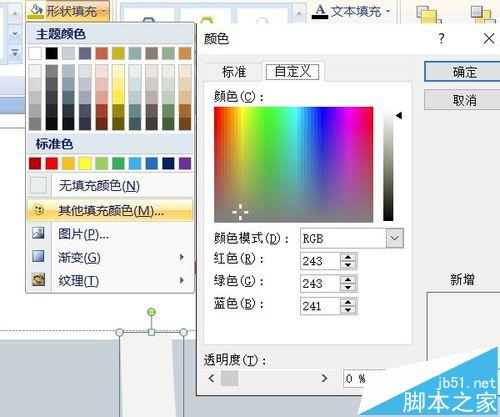Viewport: 500px width, 417px height.
Task: Pick the light blue standard color
Action: coord(135,163)
